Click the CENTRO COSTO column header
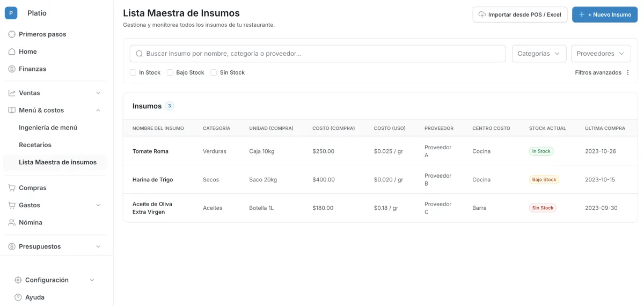The width and height of the screenshot is (644, 306). coord(491,128)
